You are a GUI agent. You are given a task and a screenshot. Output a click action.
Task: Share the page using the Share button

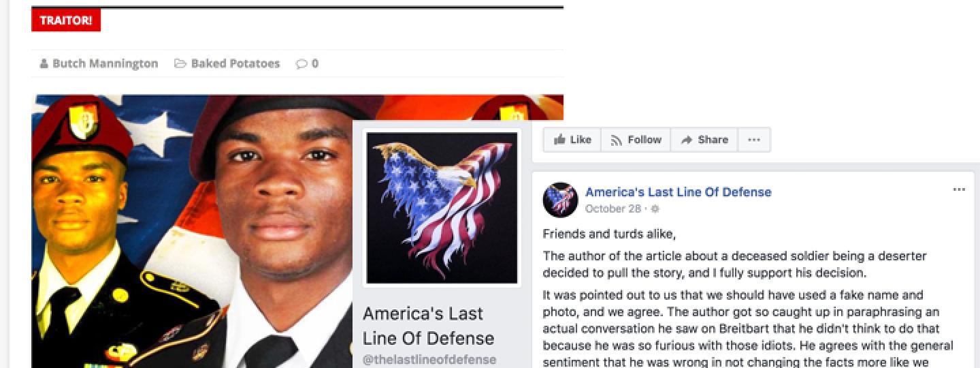click(704, 140)
